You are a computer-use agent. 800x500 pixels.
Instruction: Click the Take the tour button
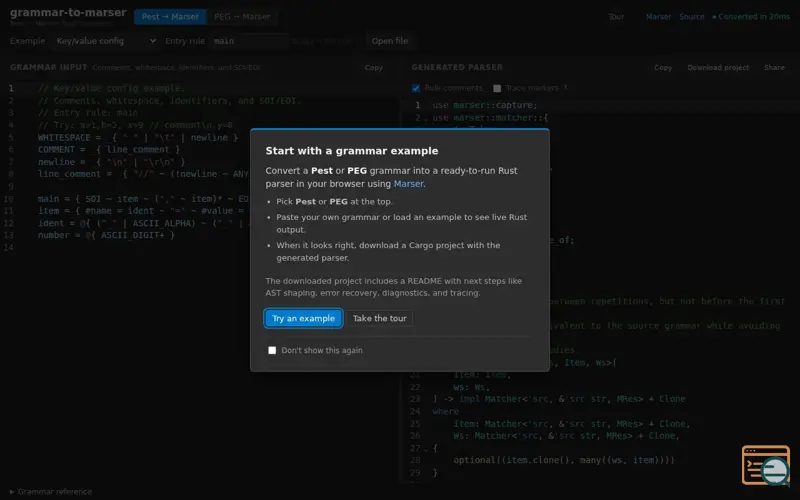pos(380,318)
